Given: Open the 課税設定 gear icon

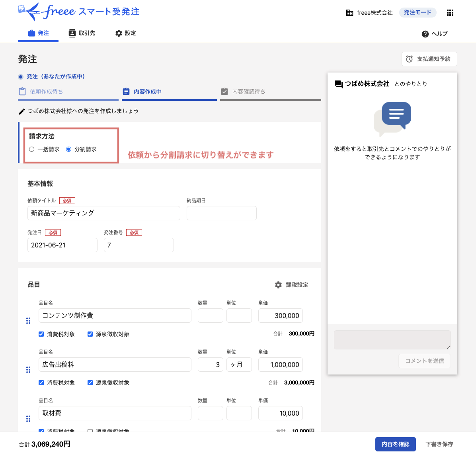Looking at the screenshot, I should [278, 284].
